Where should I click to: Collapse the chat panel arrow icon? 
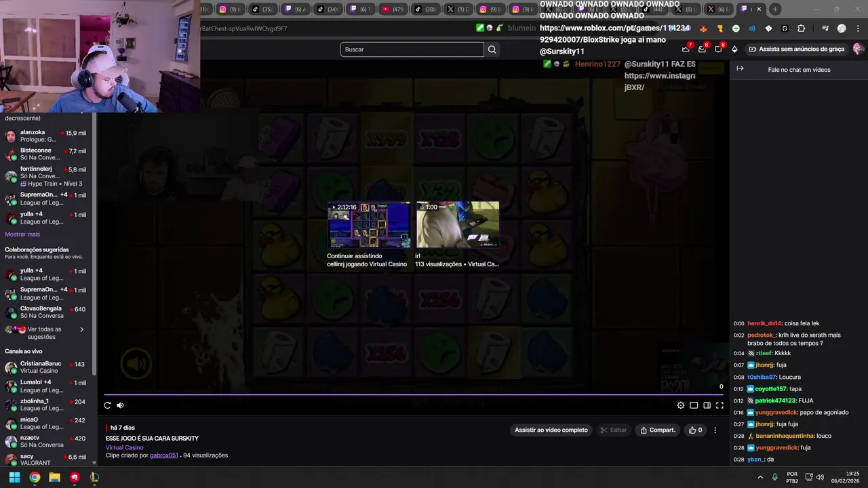tap(740, 68)
